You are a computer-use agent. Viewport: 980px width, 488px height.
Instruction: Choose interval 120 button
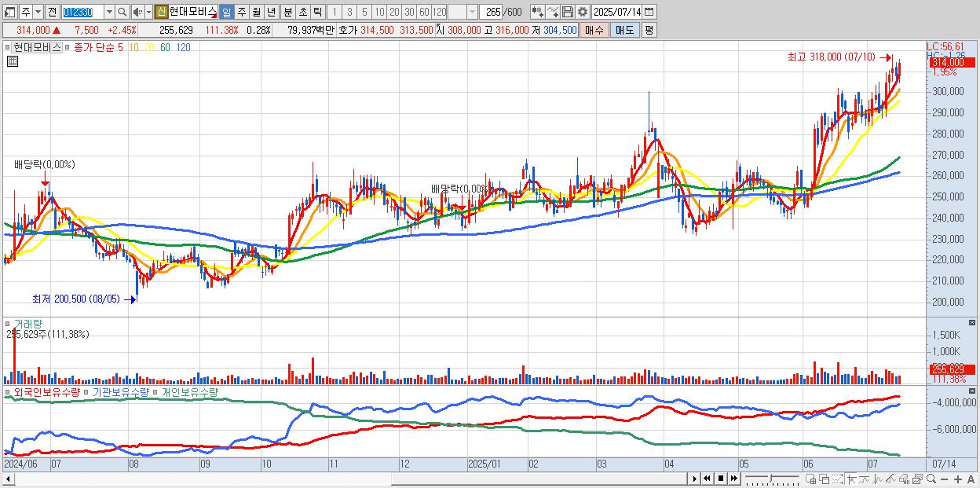[439, 12]
